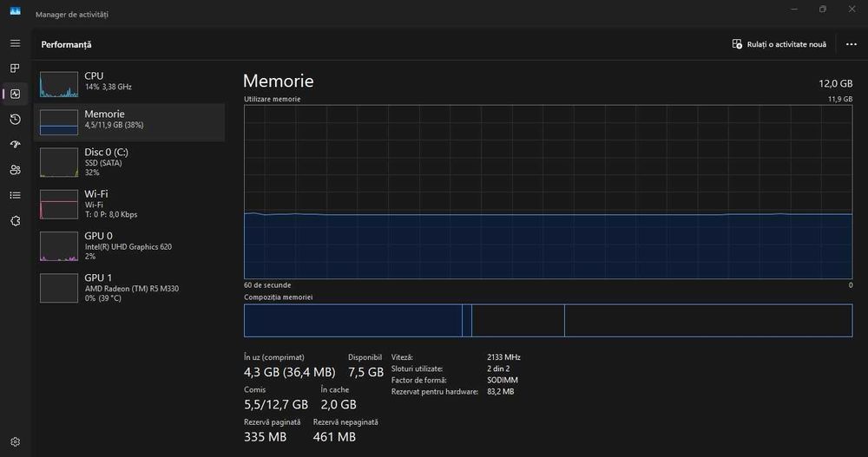Open the hamburger navigation menu
The width and height of the screenshot is (868, 457).
15,43
